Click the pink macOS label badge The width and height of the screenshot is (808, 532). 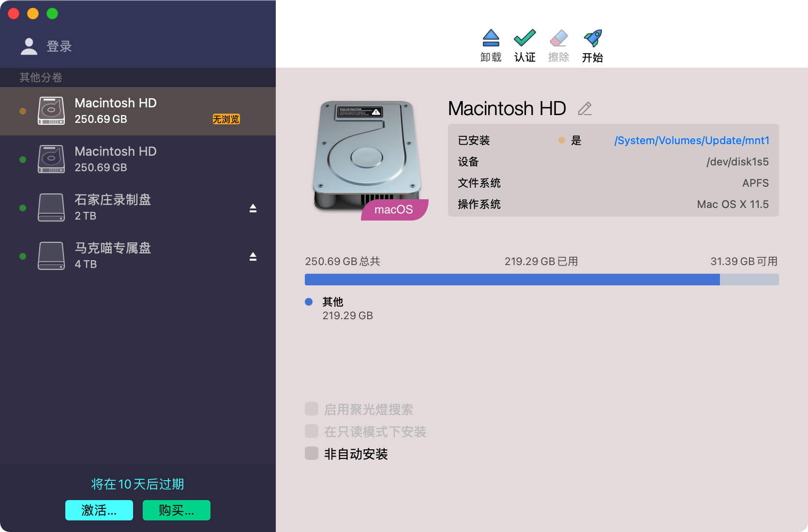[x=394, y=209]
